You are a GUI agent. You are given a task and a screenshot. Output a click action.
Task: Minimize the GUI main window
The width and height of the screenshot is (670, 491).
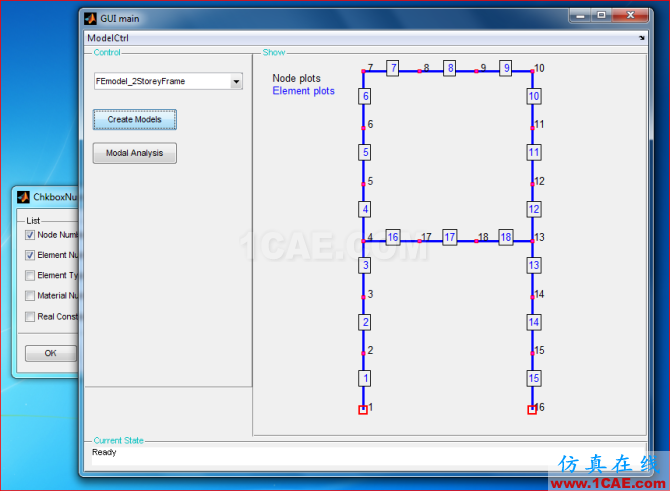pos(580,15)
